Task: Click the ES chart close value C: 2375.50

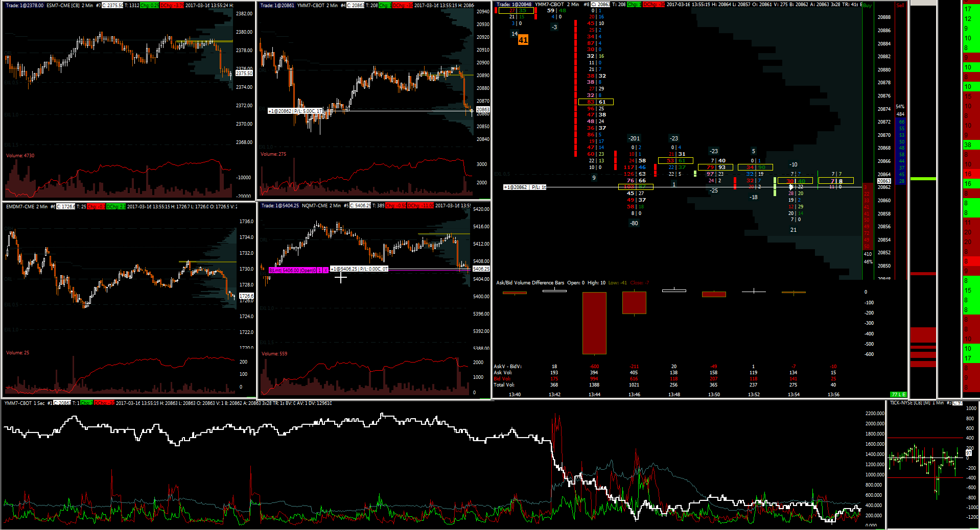Action: tap(112, 5)
